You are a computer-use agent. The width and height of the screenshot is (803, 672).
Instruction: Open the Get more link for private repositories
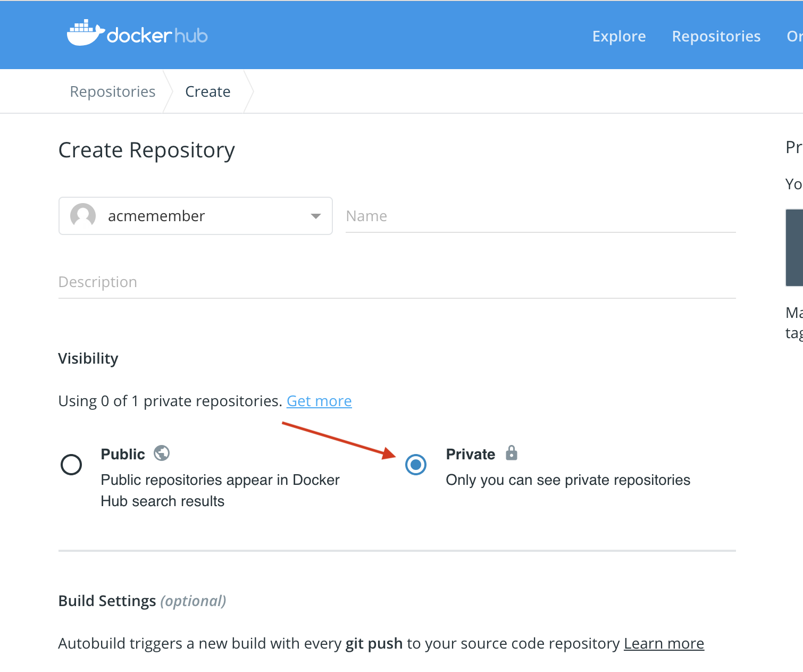pos(319,401)
